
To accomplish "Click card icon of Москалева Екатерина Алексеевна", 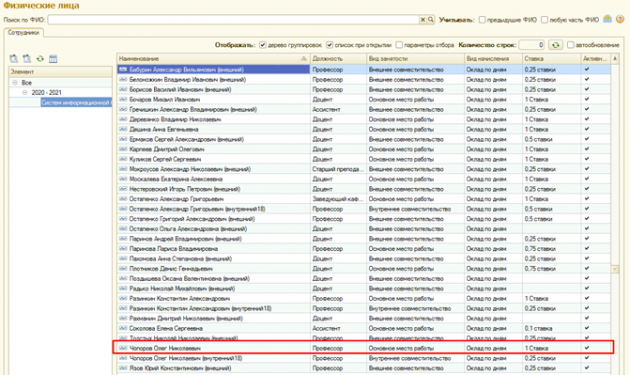I will [123, 179].
